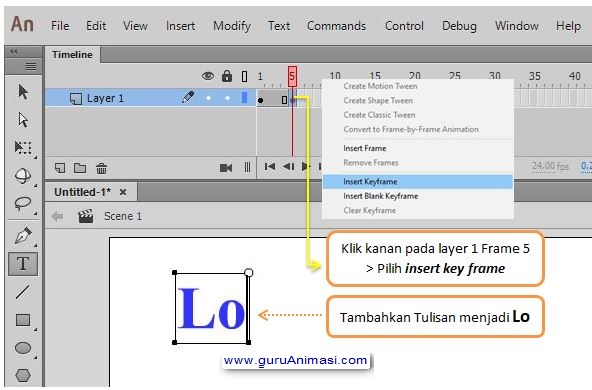
Task: Click the Animate An logo
Action: click(x=22, y=25)
